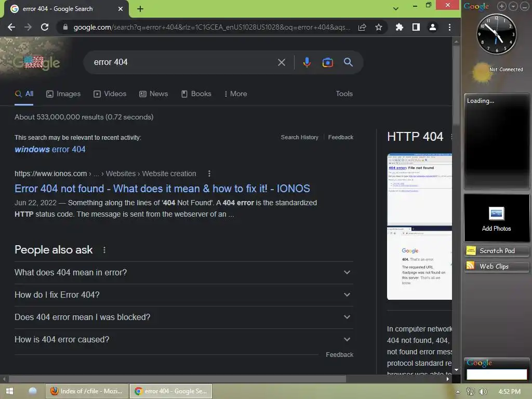
Task: Click error 404 Chrome taskbar button
Action: coord(171,391)
